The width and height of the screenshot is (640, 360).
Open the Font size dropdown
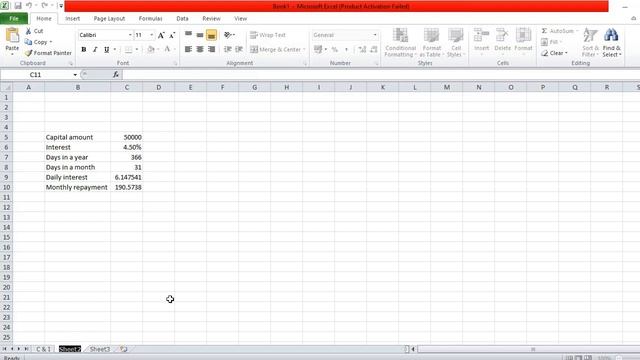151,35
